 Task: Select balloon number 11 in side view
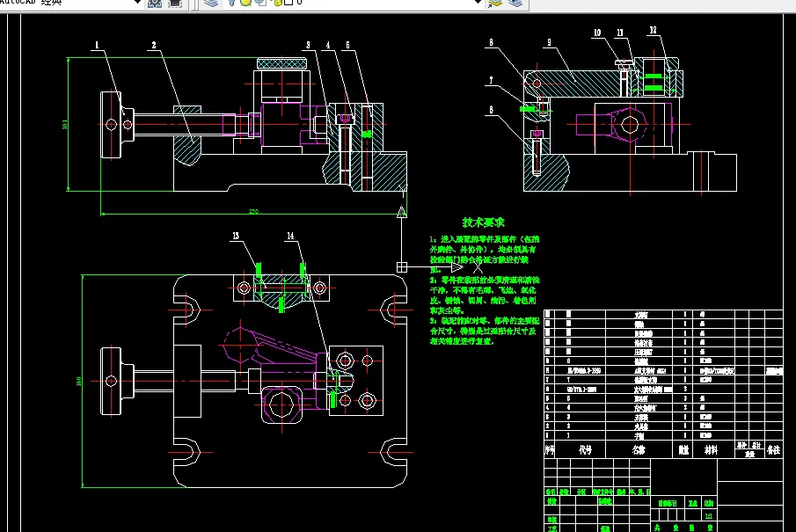click(x=620, y=33)
